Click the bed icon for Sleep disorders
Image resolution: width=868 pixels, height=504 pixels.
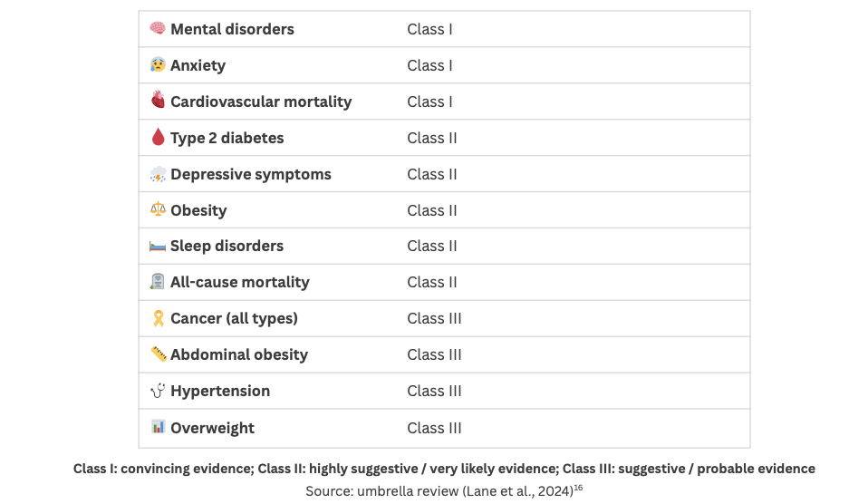click(x=158, y=246)
